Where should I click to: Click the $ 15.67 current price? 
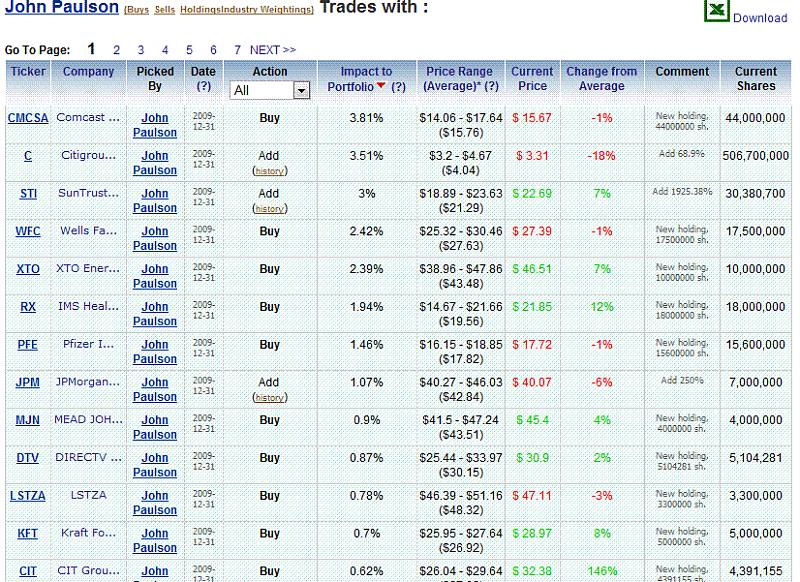(532, 118)
